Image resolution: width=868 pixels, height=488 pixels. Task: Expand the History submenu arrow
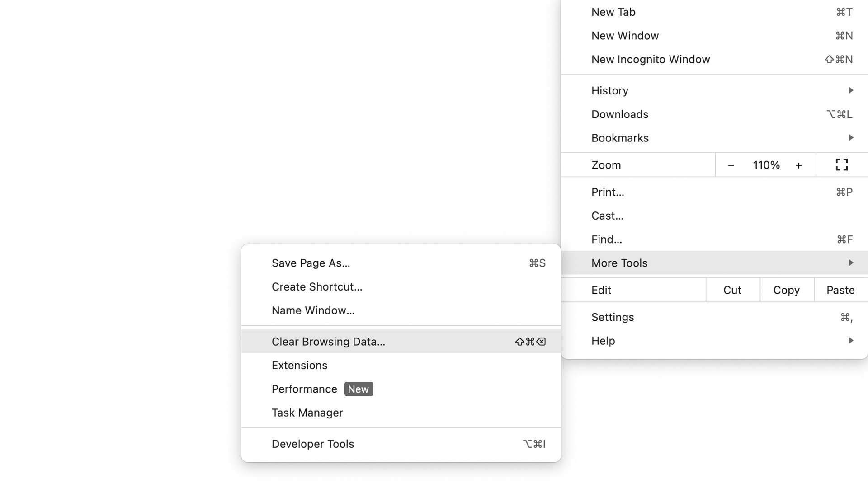(x=850, y=90)
